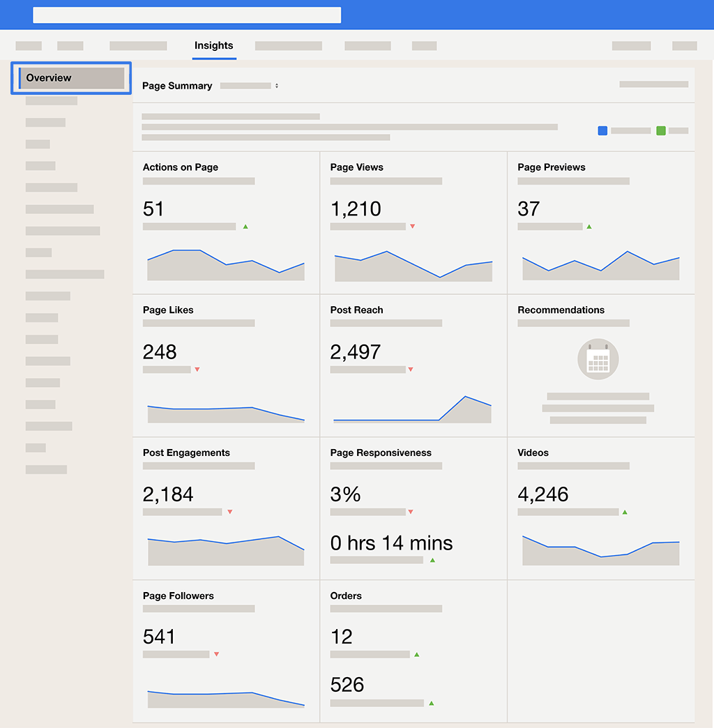Click green up arrow under Videos count
714x728 pixels.
[x=625, y=512]
